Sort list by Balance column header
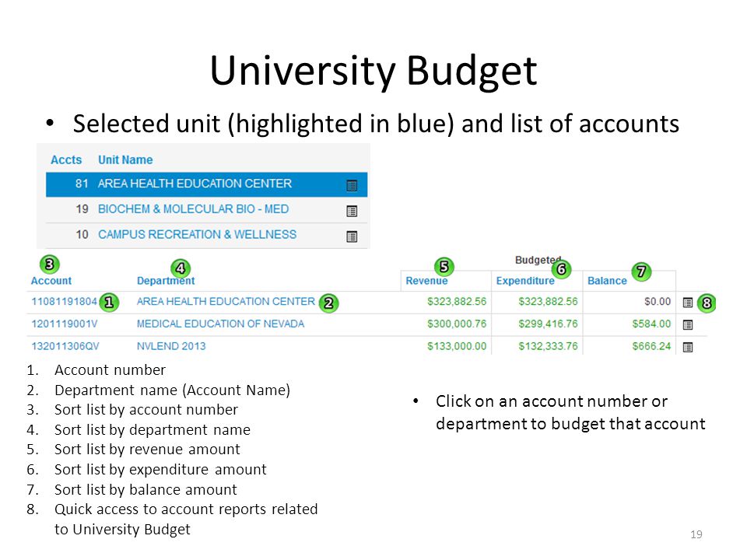The height and width of the screenshot is (560, 747). (x=607, y=281)
